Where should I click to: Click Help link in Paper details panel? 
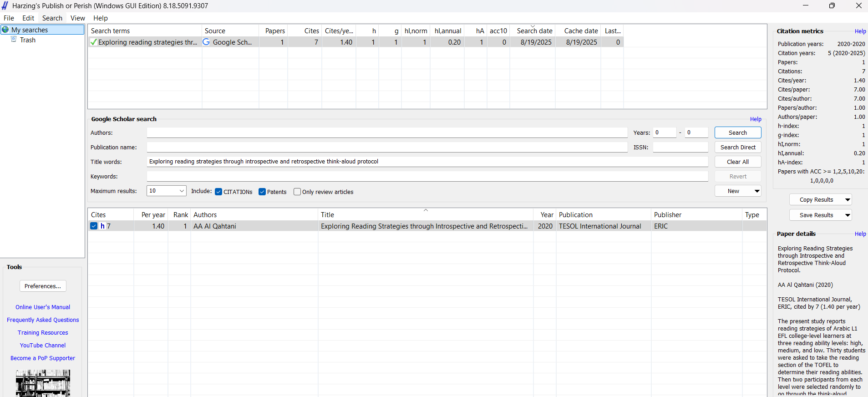click(x=860, y=234)
